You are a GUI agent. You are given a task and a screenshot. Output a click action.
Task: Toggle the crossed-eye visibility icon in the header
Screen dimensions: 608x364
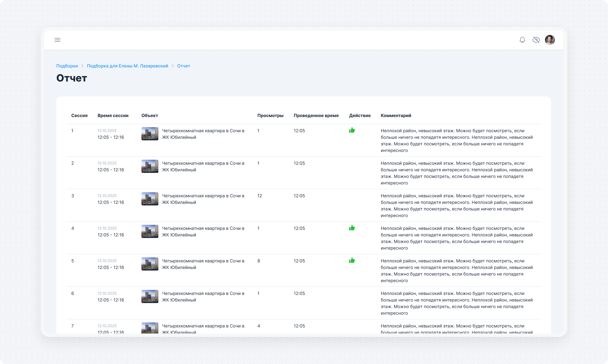536,40
